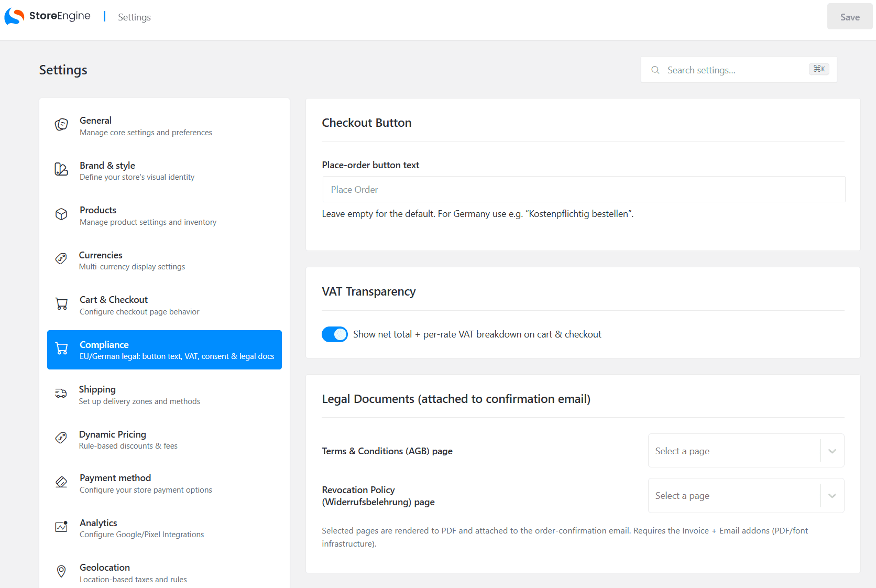The height and width of the screenshot is (588, 876).
Task: Click the General settings icon
Action: [61, 125]
